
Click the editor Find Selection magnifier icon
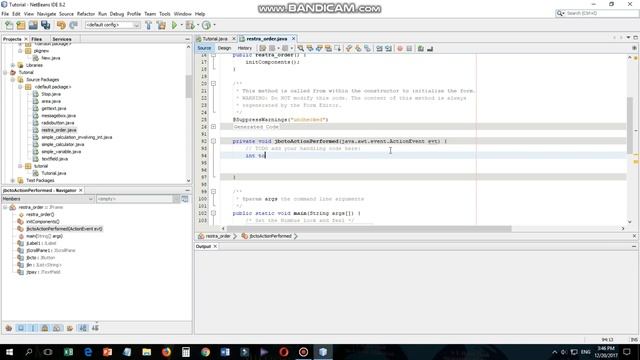(x=300, y=48)
